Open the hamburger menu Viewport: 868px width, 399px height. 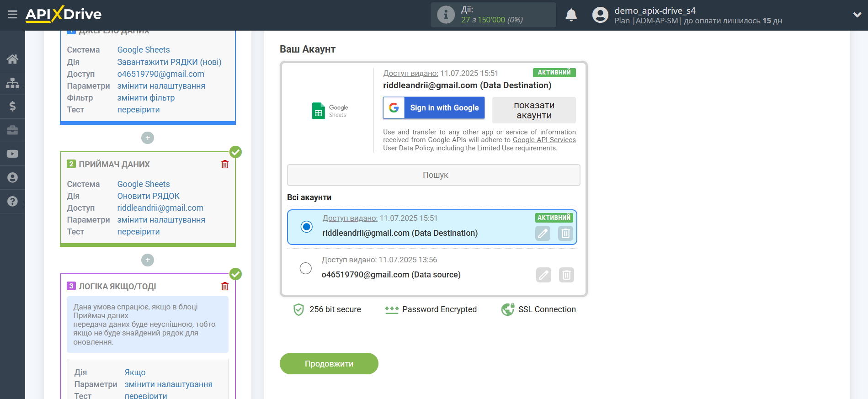[12, 15]
